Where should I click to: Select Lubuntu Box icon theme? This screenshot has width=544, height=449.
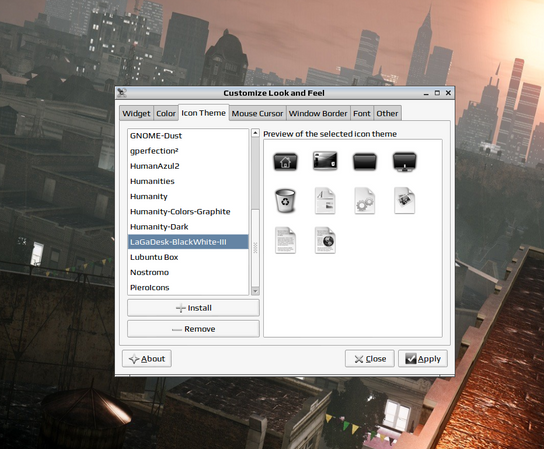(x=188, y=257)
